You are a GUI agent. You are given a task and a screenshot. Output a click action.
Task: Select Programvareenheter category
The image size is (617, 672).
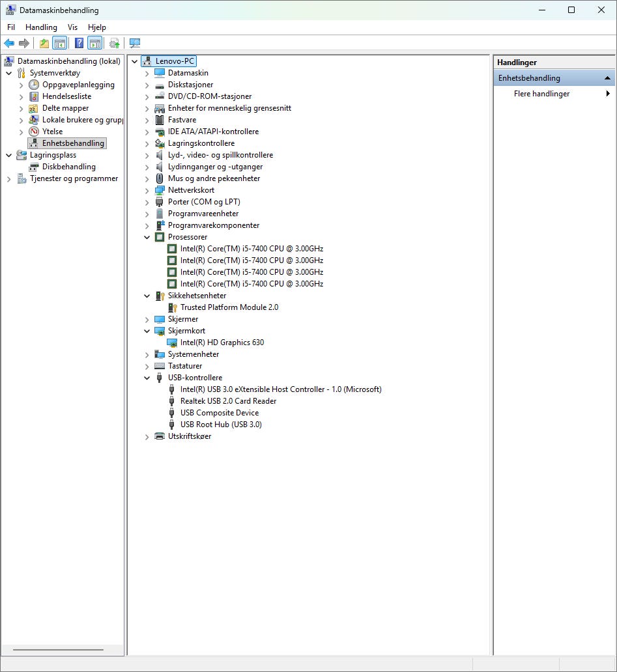point(203,214)
